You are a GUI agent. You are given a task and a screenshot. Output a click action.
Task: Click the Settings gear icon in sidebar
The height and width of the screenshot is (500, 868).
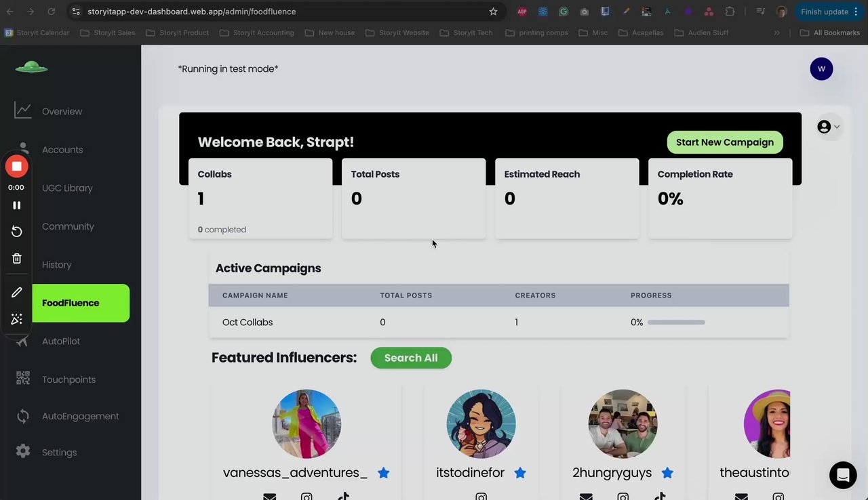pyautogui.click(x=23, y=451)
